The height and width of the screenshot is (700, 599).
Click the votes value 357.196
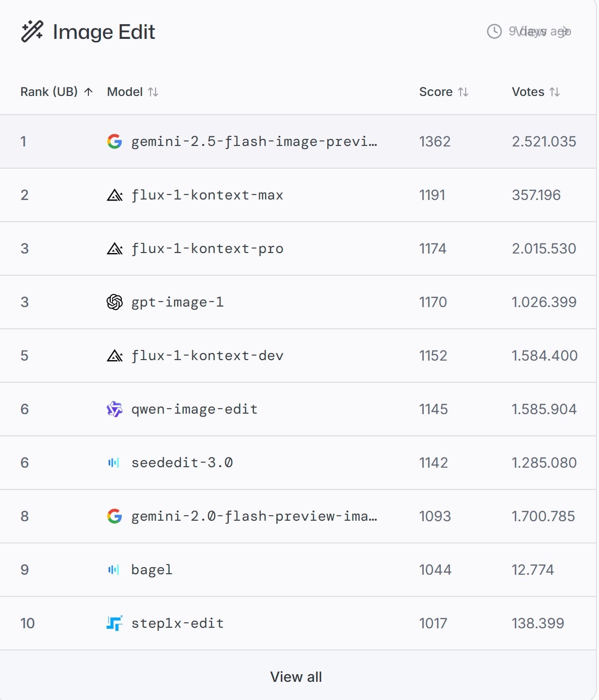click(536, 195)
